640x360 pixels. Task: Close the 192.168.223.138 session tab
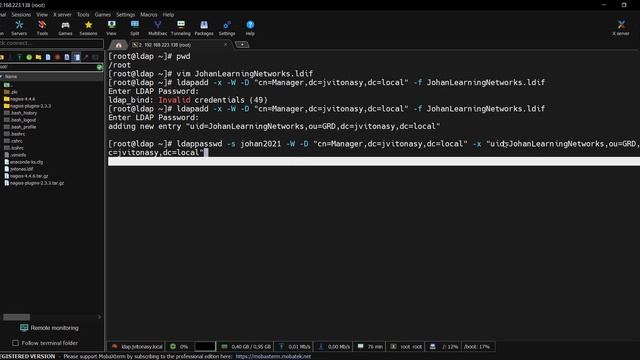click(x=225, y=44)
